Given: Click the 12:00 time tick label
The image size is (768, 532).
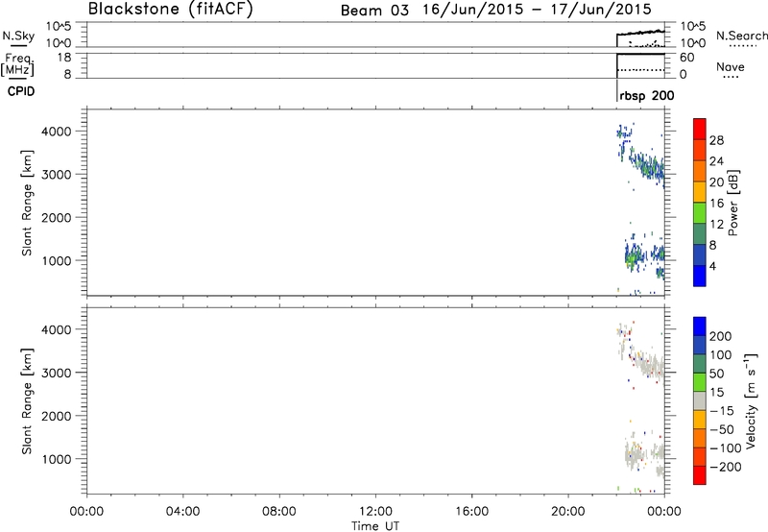Looking at the screenshot, I should pos(375,512).
